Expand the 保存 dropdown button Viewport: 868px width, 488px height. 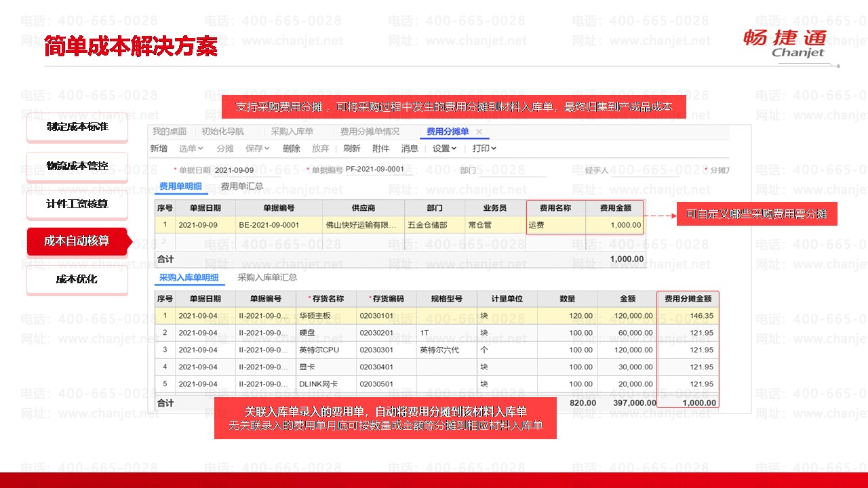point(258,148)
